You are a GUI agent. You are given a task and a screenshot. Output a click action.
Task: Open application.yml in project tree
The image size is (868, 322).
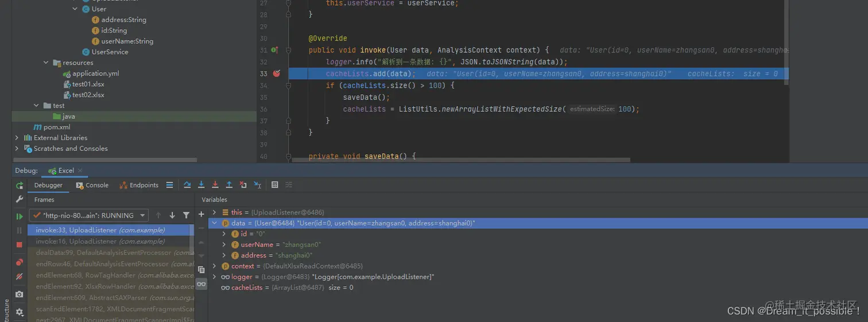[x=91, y=73]
